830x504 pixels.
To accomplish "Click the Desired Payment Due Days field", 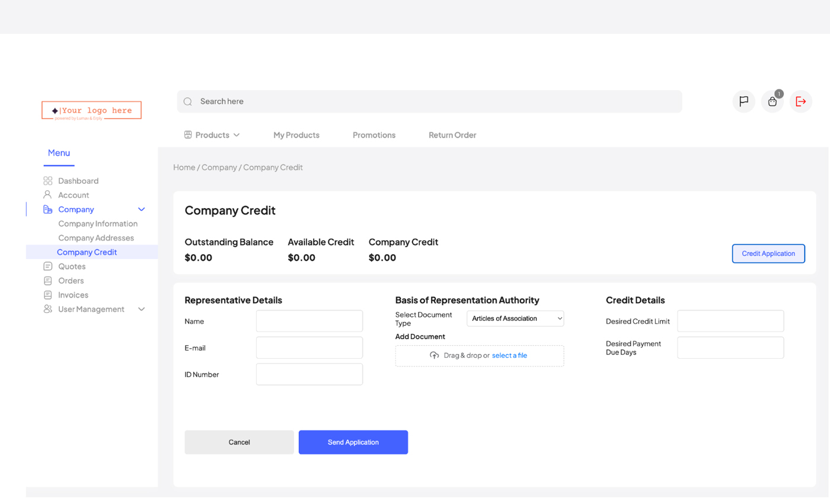I will pyautogui.click(x=730, y=348).
